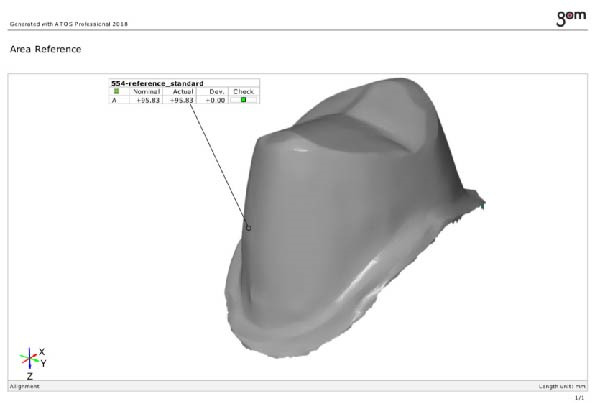The width and height of the screenshot is (600, 403).
Task: Select row label 'A' in the table
Action: click(x=114, y=100)
